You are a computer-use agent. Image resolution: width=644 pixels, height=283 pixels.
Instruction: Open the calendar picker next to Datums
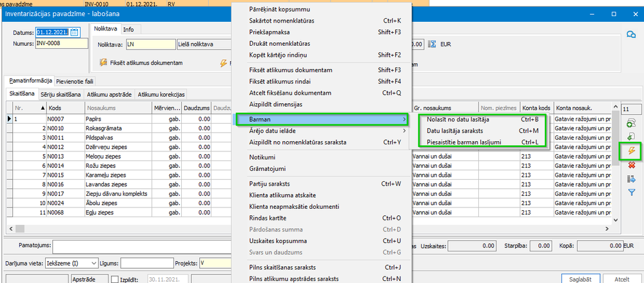tap(74, 32)
